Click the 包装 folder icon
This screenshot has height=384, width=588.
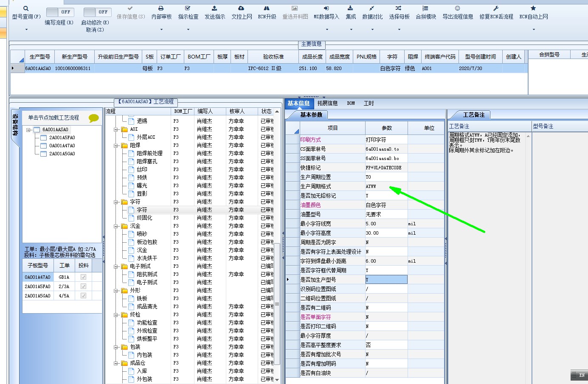[x=124, y=347]
